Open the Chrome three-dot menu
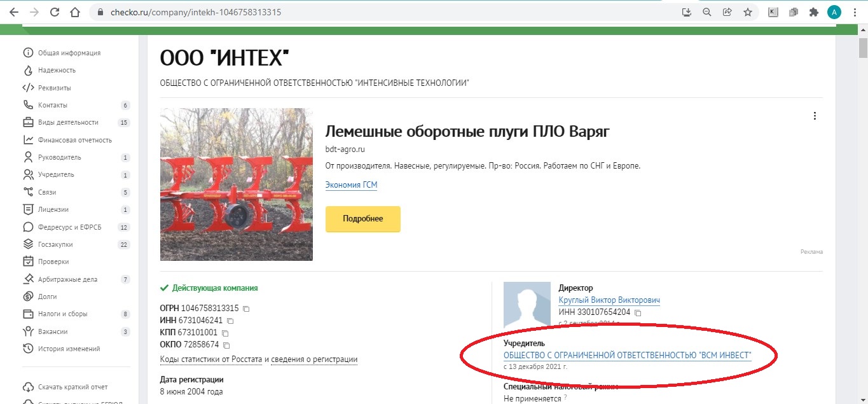The image size is (868, 404). tap(855, 12)
